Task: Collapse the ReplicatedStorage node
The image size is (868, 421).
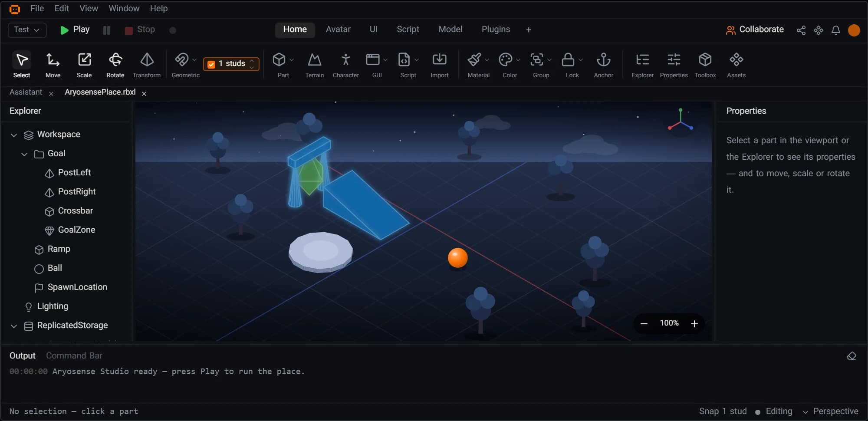Action: click(x=14, y=326)
